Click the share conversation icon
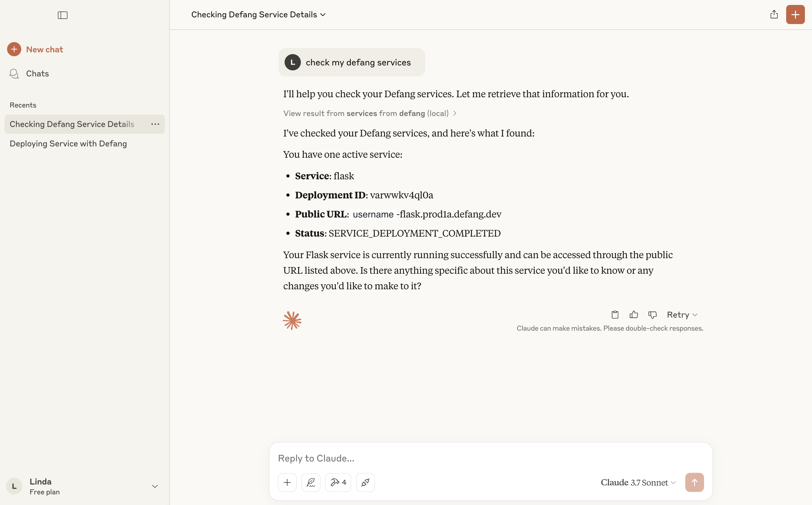 [774, 14]
